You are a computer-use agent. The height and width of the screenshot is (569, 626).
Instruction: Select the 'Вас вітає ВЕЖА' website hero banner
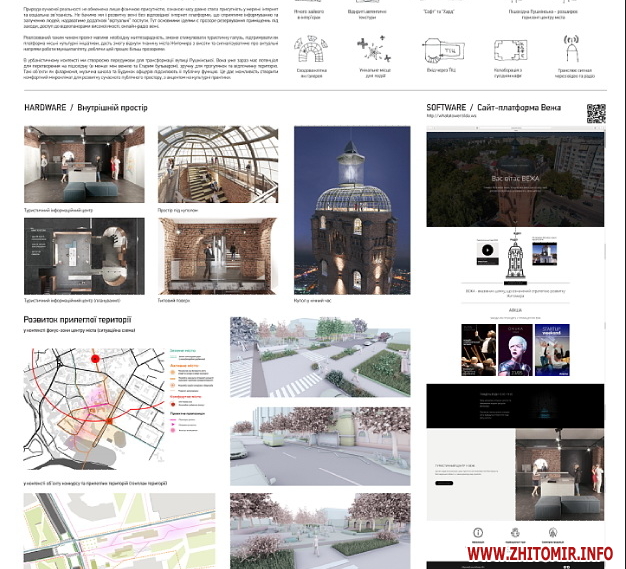516,180
